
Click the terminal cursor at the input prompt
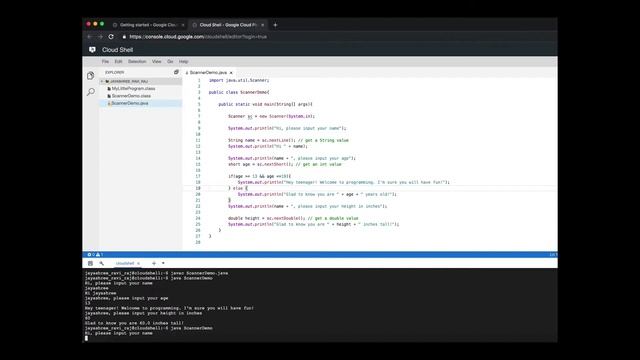(x=86, y=338)
